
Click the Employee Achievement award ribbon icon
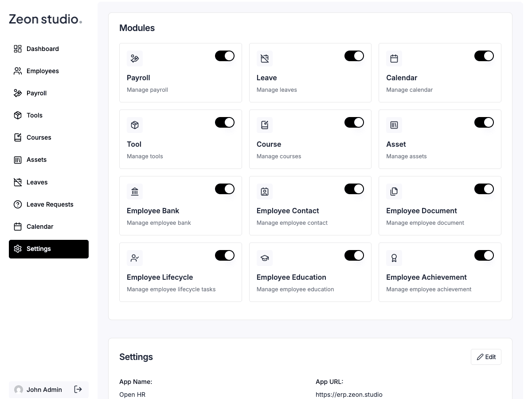pyautogui.click(x=394, y=258)
